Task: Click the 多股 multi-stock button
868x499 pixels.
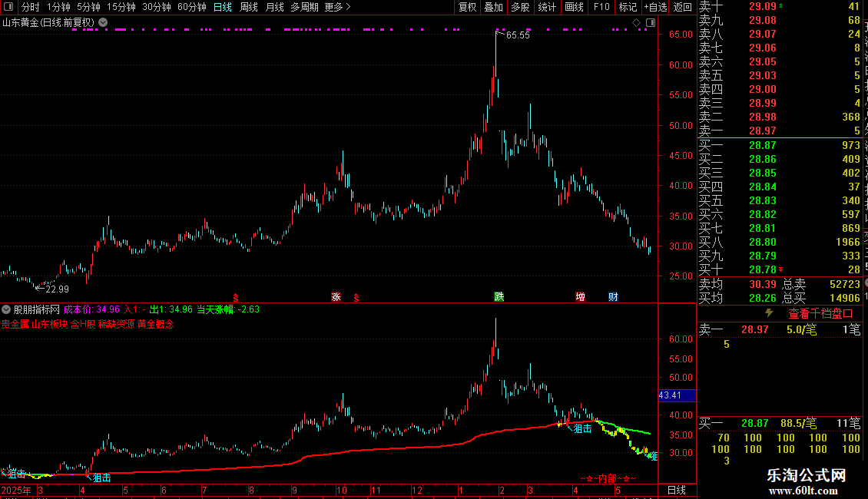Action: (x=520, y=7)
